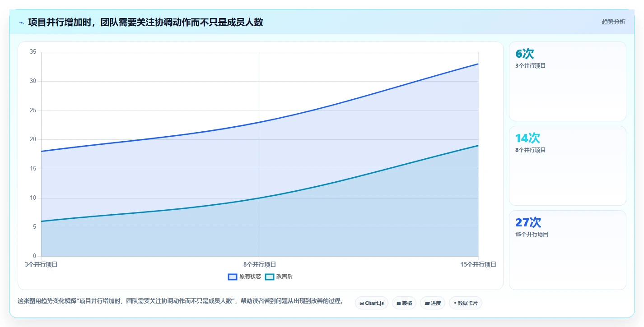Open the 27次 stat card
Viewport: 644px width, 327px height.
point(568,250)
